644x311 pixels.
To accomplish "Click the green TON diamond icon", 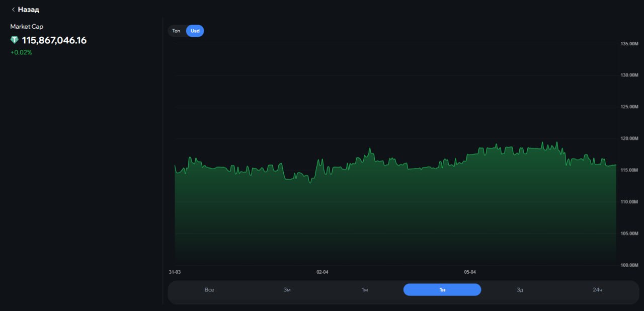I will 15,40.
